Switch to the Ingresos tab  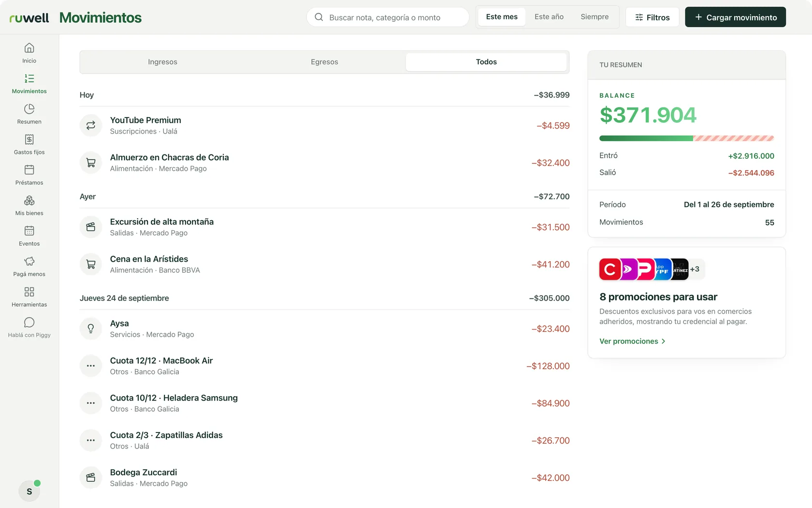[162, 62]
